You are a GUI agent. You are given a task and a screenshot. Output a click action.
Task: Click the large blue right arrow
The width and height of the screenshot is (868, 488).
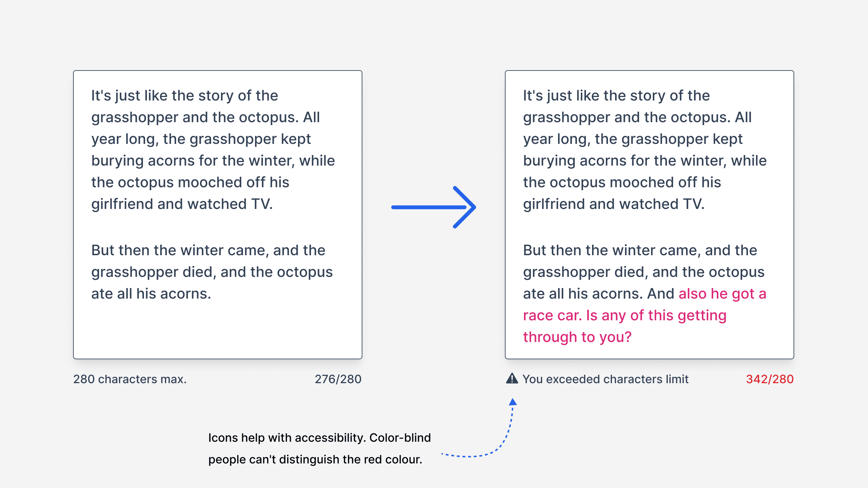(434, 207)
